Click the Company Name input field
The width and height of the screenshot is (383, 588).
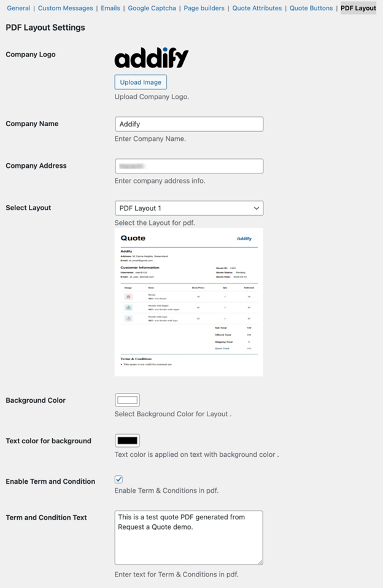188,124
